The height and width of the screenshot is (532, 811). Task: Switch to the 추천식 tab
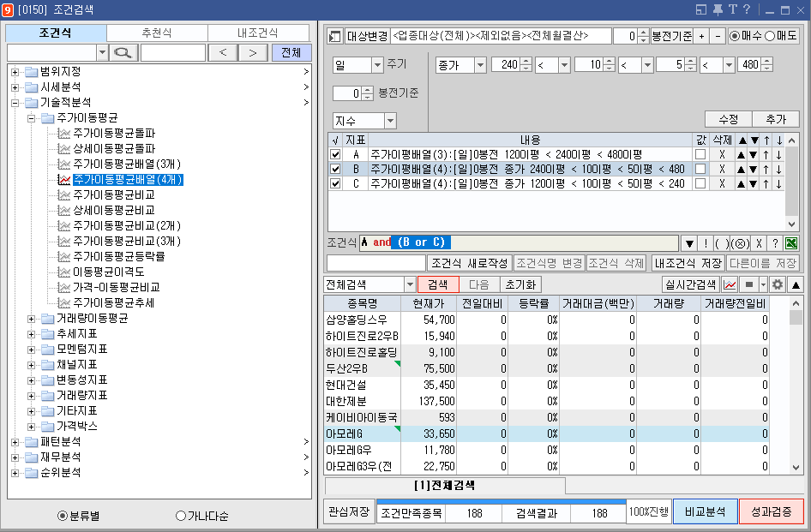(157, 33)
